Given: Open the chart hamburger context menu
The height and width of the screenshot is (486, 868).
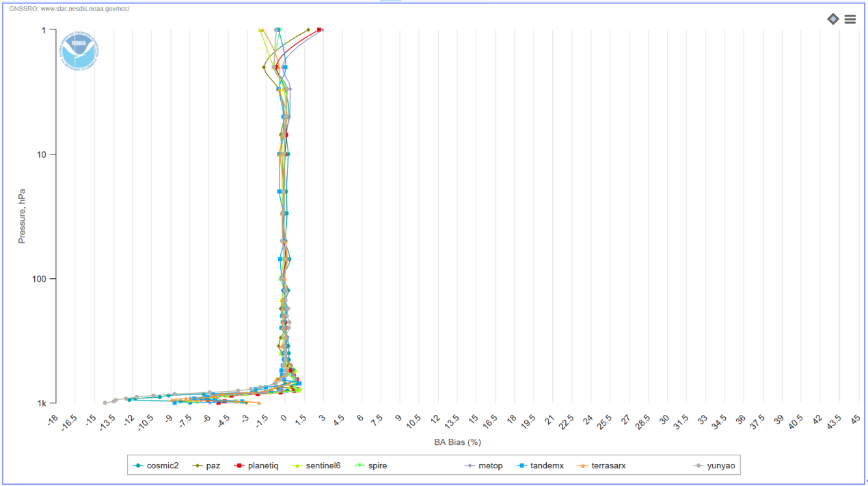Looking at the screenshot, I should [x=850, y=19].
